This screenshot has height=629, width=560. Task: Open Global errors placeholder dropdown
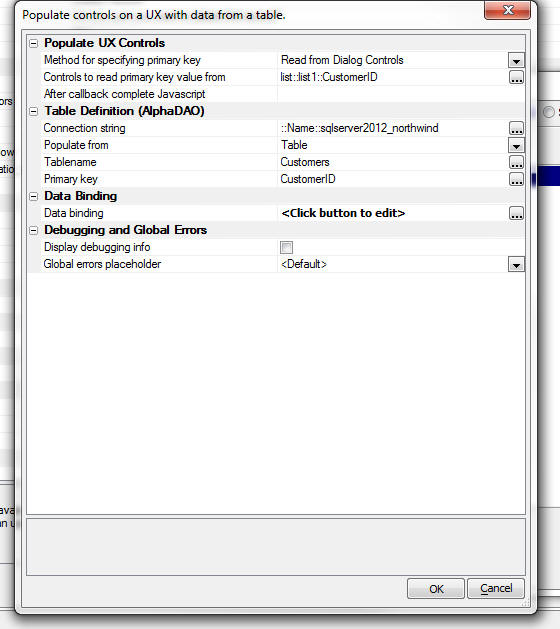click(x=516, y=264)
